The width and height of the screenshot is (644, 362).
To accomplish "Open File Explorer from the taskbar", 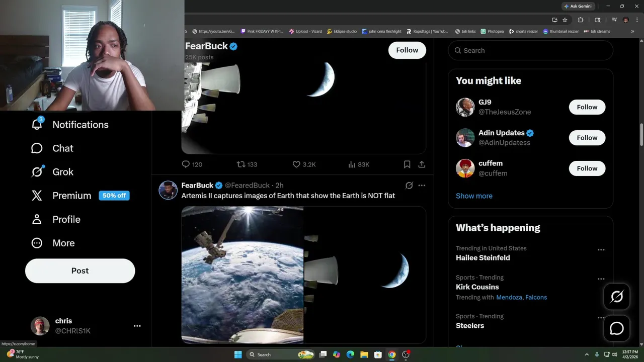I will coord(364,354).
